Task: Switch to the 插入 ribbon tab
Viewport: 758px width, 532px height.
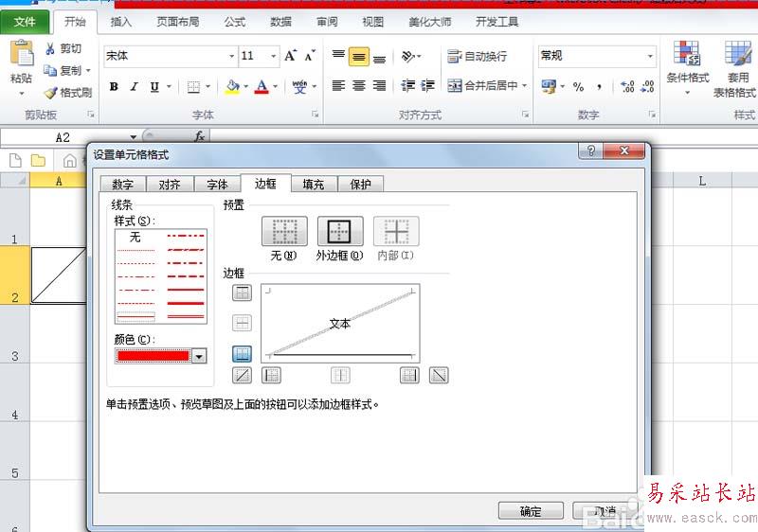Action: point(121,22)
